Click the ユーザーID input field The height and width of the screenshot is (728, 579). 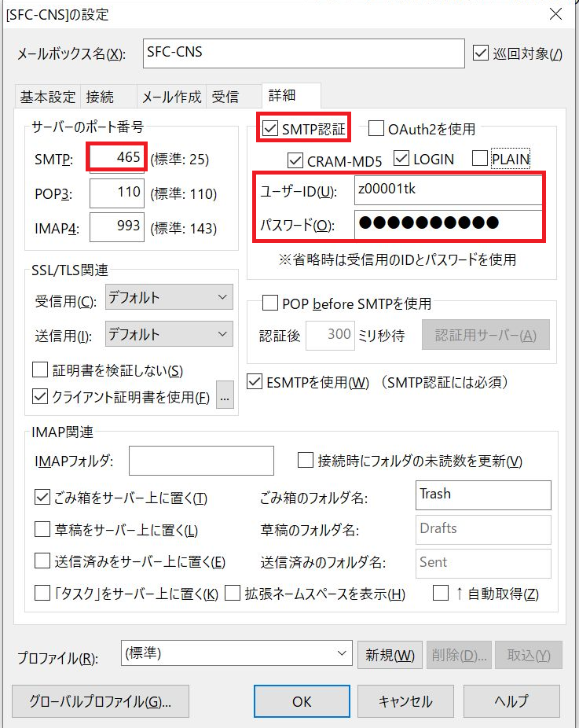[x=448, y=191]
